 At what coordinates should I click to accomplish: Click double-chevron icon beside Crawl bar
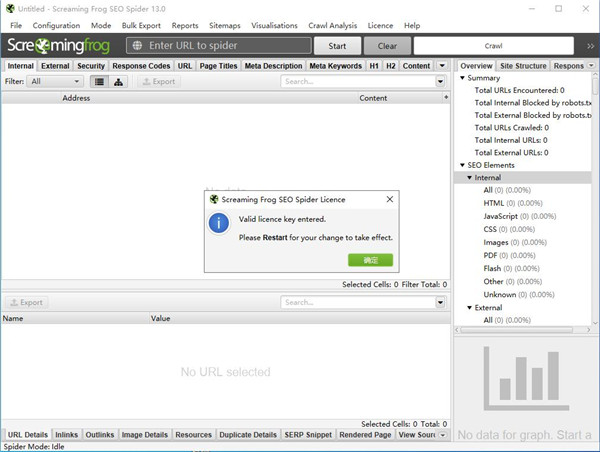click(593, 46)
